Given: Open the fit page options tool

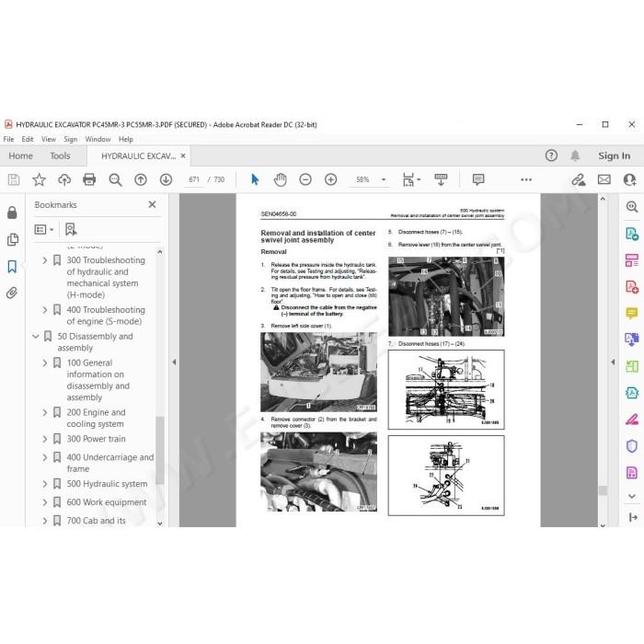Looking at the screenshot, I should click(411, 179).
